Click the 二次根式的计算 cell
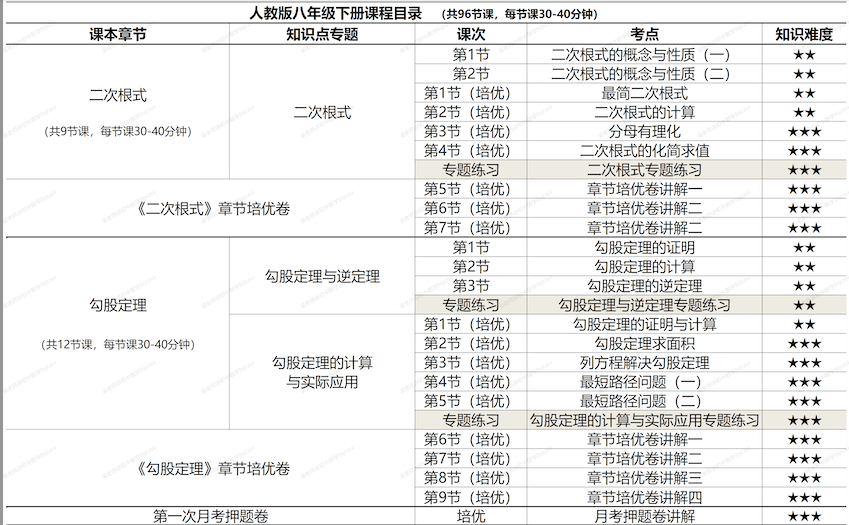This screenshot has width=849, height=525. pyautogui.click(x=644, y=113)
